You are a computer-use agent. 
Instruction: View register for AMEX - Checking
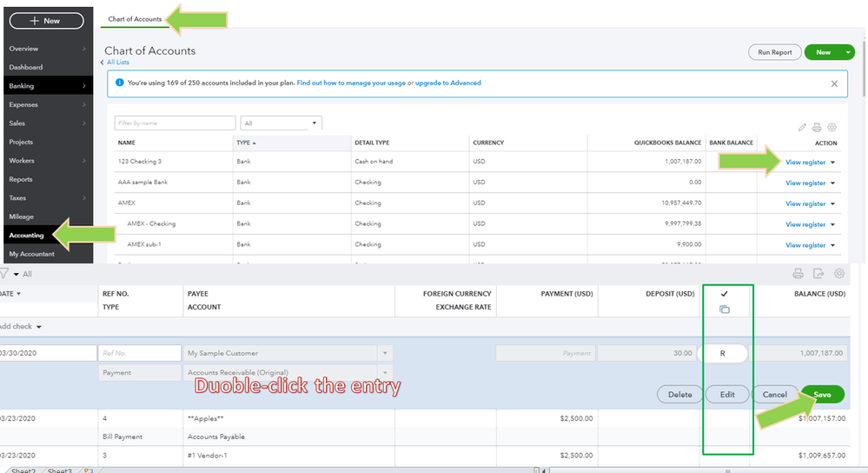point(805,224)
